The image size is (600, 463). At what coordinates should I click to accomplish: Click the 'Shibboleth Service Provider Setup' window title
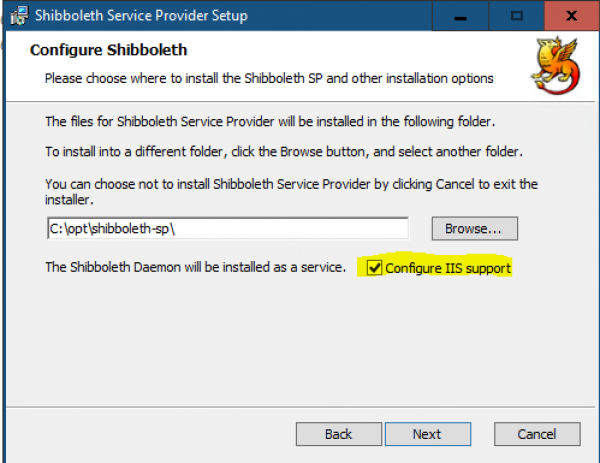(141, 16)
